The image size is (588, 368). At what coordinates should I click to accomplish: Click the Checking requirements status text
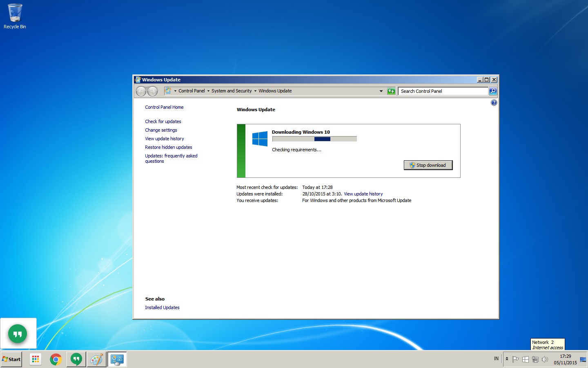pyautogui.click(x=296, y=150)
